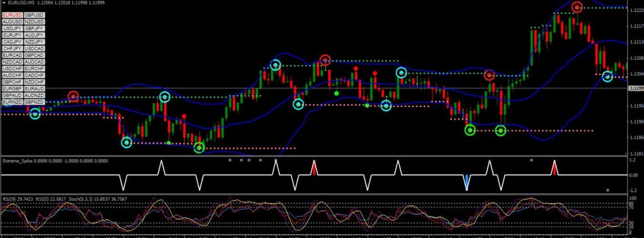Click the EURUSD,M5 chart title text

click(x=21, y=3)
